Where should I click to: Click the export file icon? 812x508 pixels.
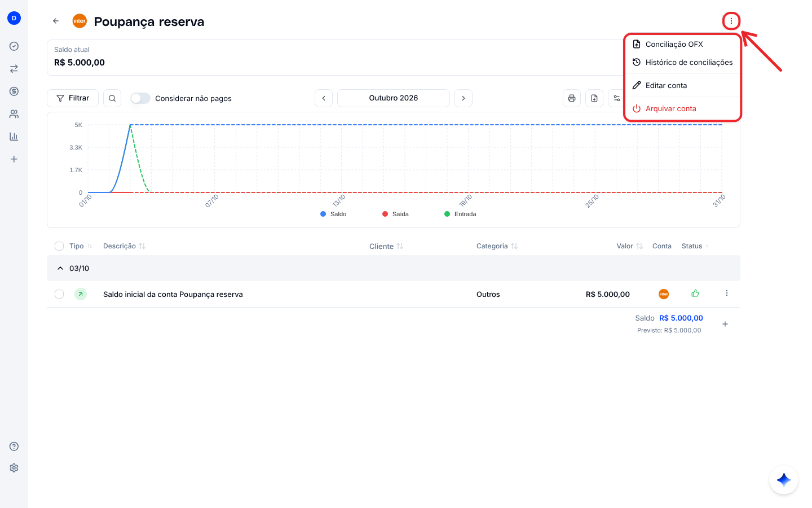pyautogui.click(x=594, y=98)
